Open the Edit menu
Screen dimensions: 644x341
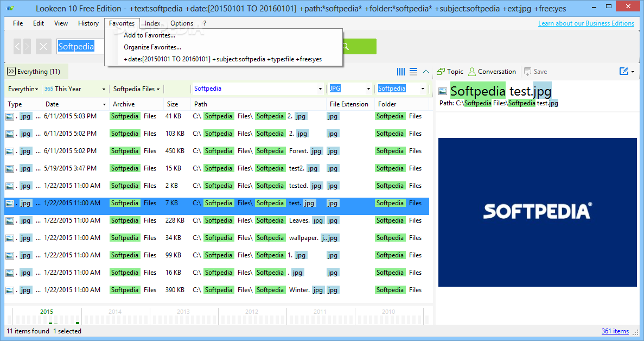(39, 23)
